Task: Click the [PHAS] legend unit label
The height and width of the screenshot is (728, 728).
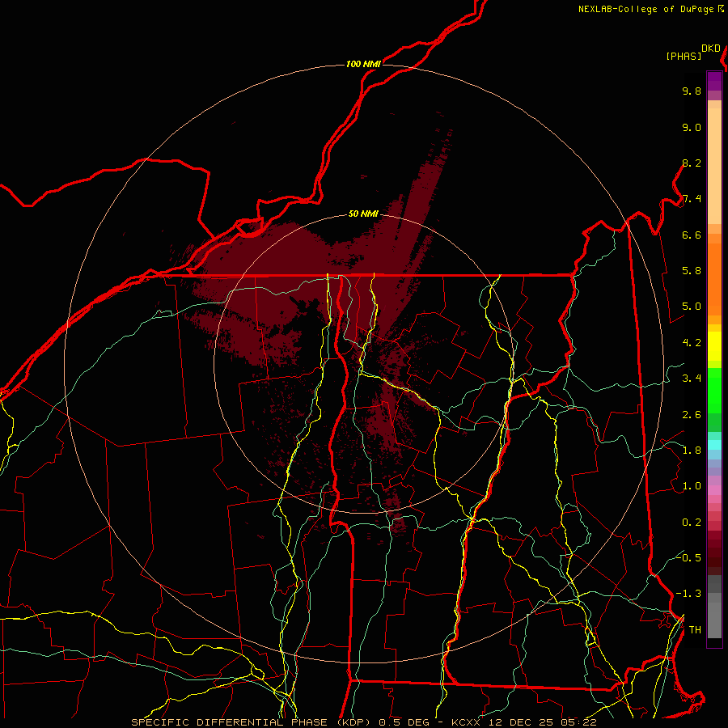Action: [684, 56]
